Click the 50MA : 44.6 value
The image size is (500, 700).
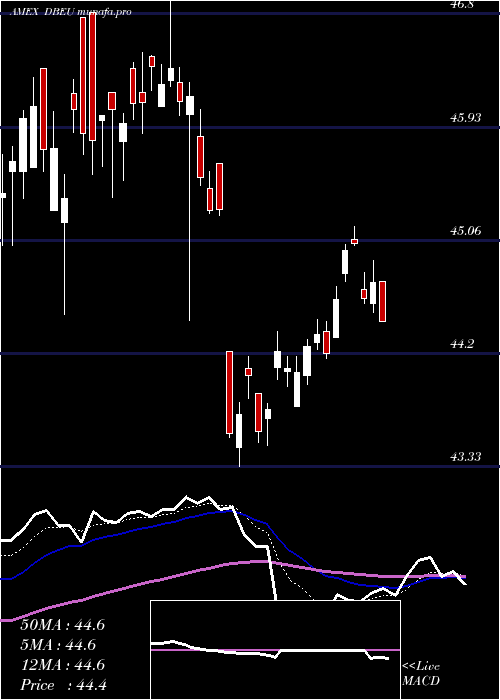62,625
